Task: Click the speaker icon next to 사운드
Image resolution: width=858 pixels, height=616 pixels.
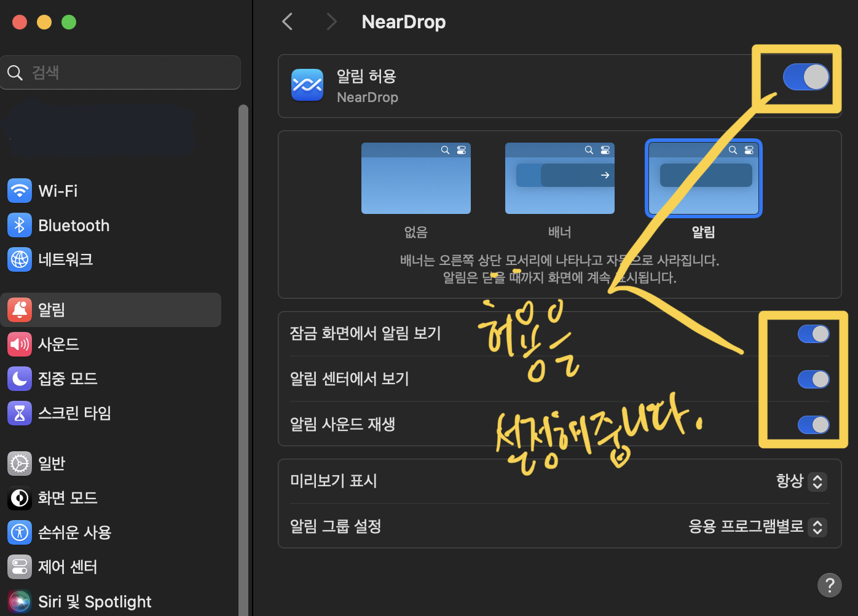Action: 20,344
